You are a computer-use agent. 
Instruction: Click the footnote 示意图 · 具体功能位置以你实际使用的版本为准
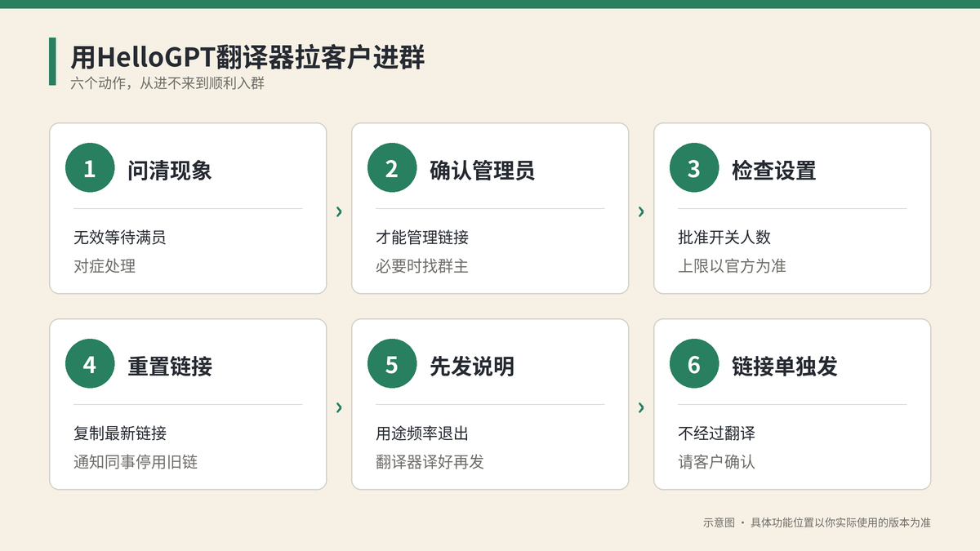[817, 522]
